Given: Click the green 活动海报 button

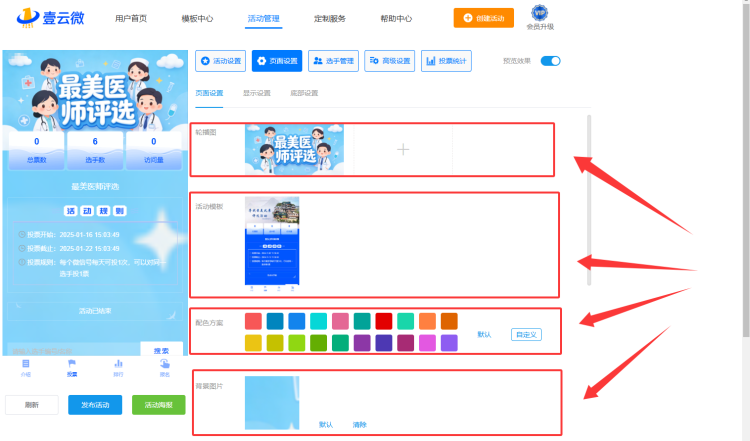Looking at the screenshot, I should 158,405.
